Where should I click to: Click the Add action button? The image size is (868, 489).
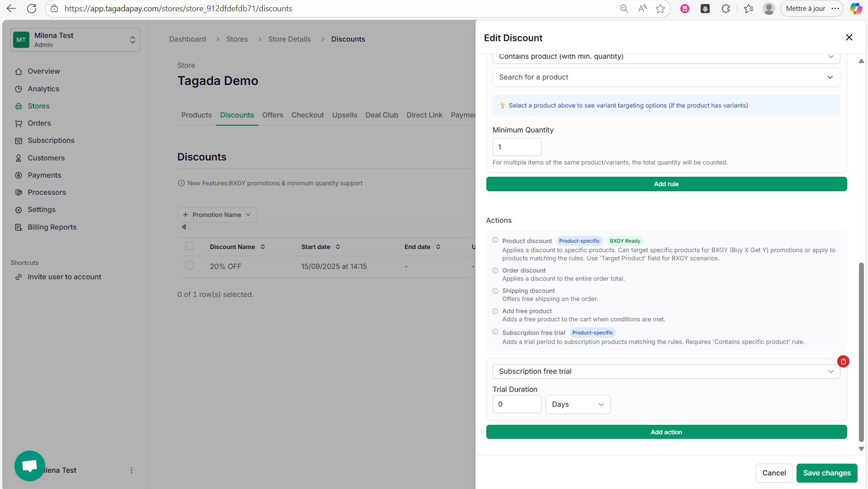[666, 432]
